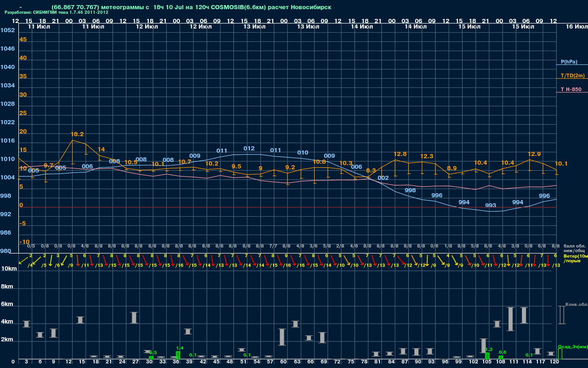Select the T/TD(2m) legend label
588x368 pixels.
[x=573, y=75]
